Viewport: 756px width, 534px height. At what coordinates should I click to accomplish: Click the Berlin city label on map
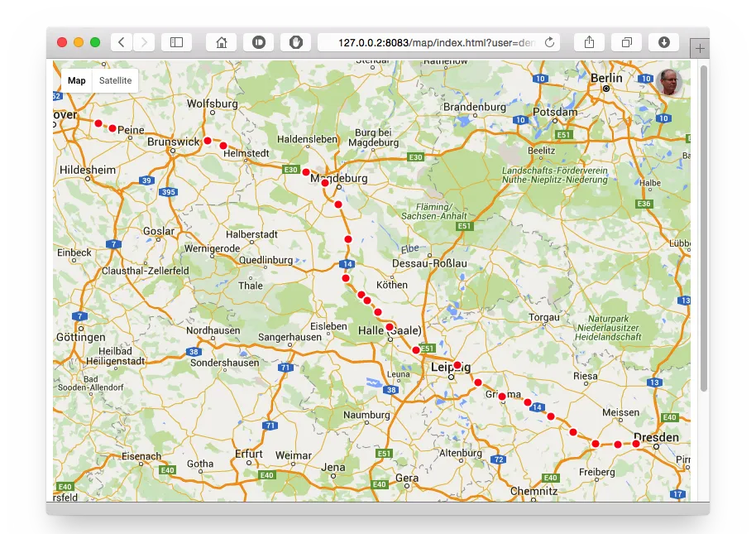[606, 79]
